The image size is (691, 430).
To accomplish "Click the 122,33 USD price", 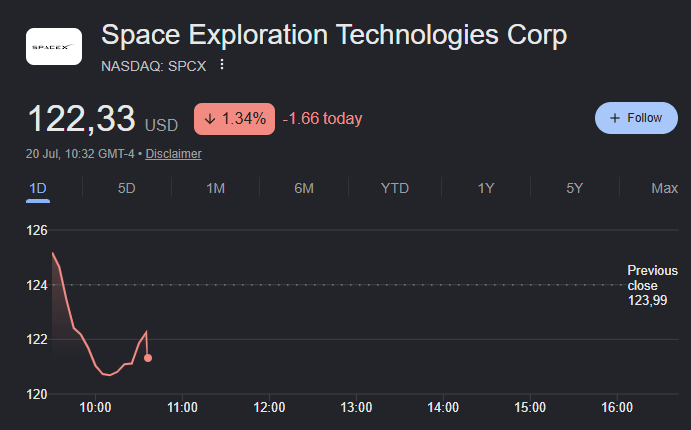I will pos(103,119).
